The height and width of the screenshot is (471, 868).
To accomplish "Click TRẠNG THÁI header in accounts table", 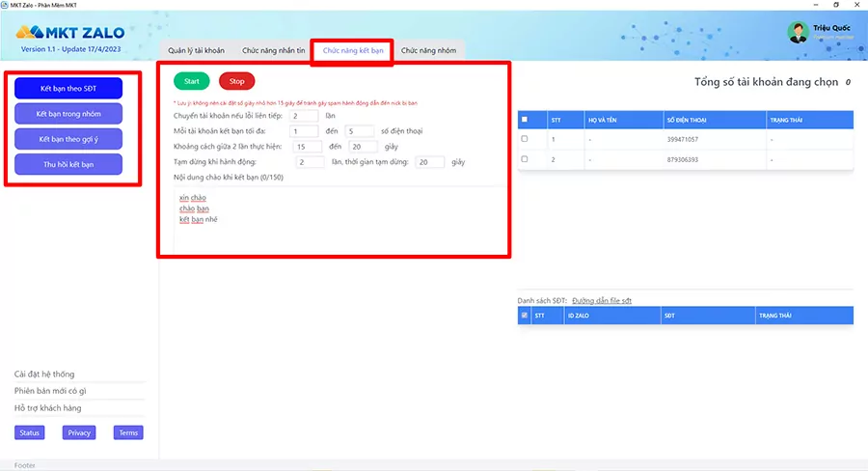I will click(x=809, y=120).
